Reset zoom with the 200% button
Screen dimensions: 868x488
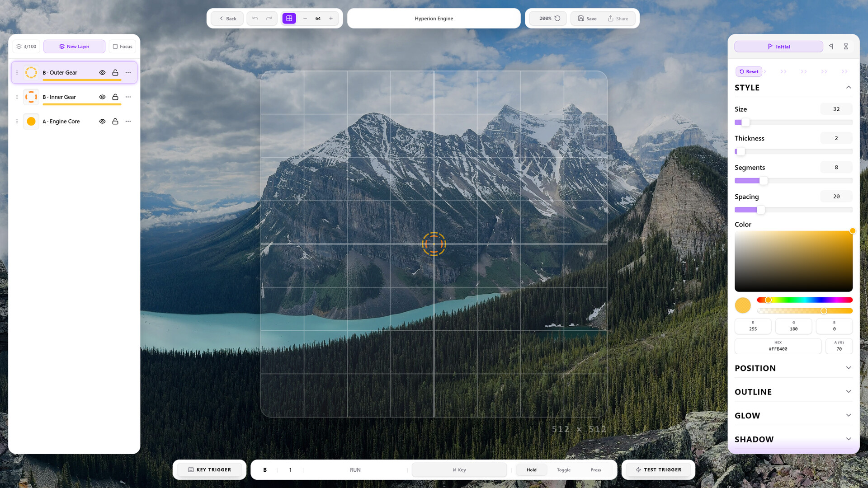coord(549,19)
